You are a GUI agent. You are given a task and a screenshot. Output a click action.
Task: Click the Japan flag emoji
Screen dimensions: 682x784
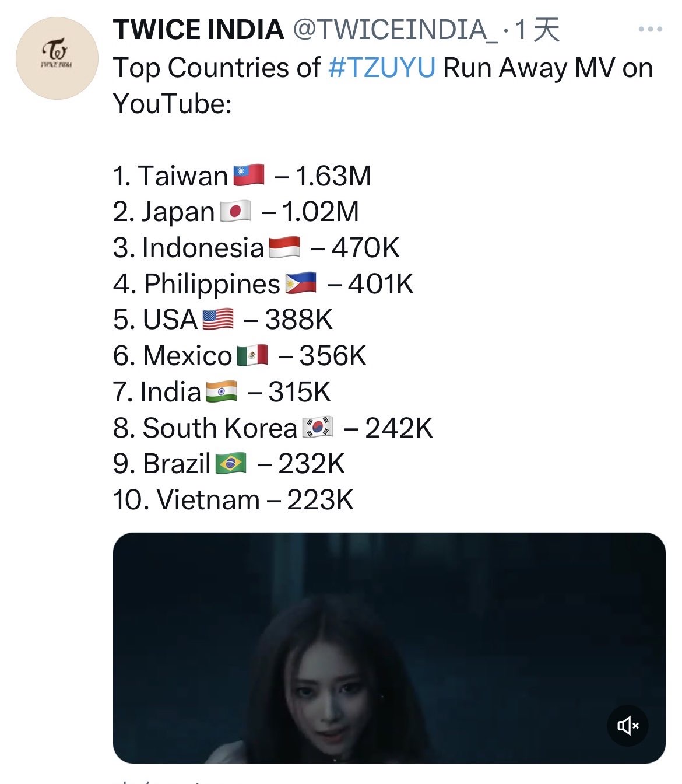pyautogui.click(x=235, y=211)
